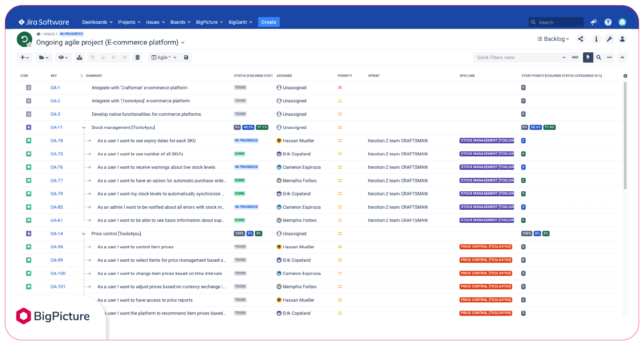Click the lightning bolt quick filter icon
The width and height of the screenshot is (644, 349).
(588, 57)
